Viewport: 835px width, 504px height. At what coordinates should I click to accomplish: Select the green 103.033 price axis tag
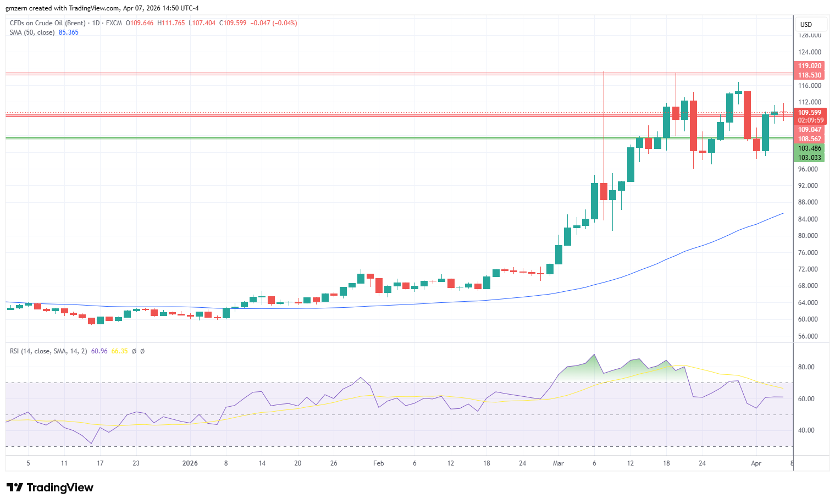[810, 158]
